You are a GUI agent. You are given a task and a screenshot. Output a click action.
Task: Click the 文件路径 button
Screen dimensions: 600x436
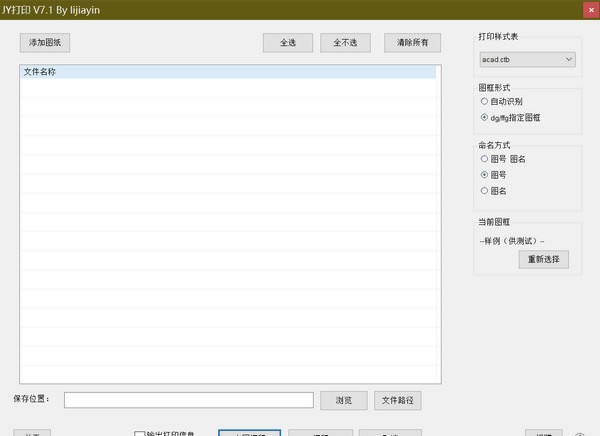pos(398,400)
